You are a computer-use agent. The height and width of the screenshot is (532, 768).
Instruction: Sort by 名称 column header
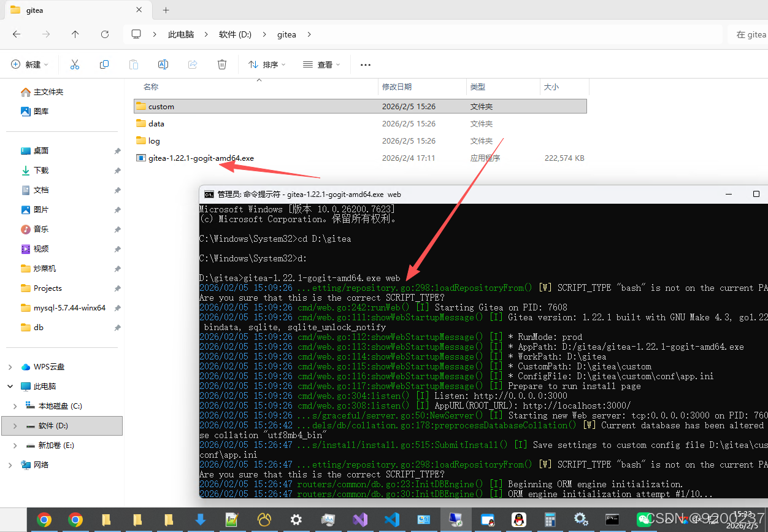click(151, 87)
